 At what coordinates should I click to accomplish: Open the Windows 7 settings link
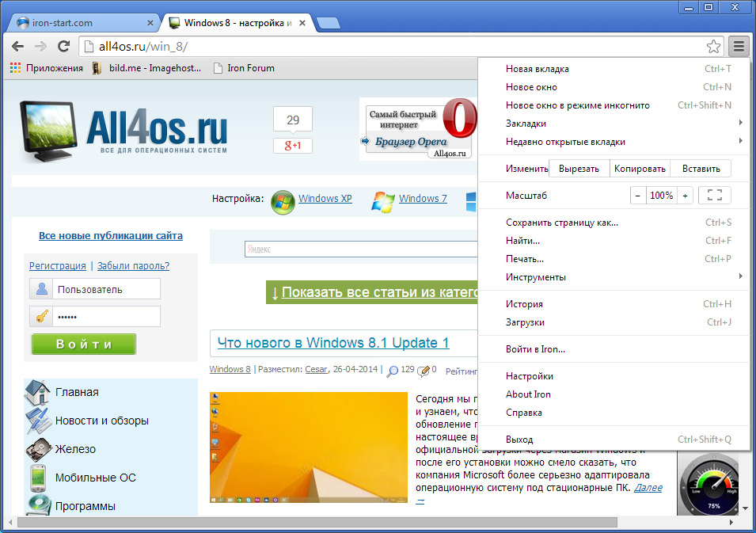pos(423,199)
